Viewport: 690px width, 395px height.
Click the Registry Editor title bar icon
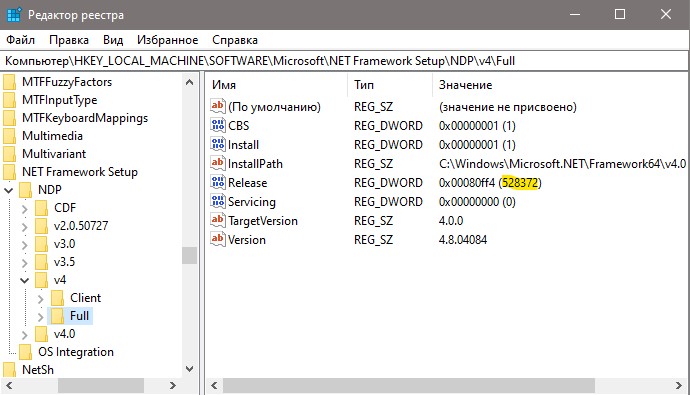[14, 15]
